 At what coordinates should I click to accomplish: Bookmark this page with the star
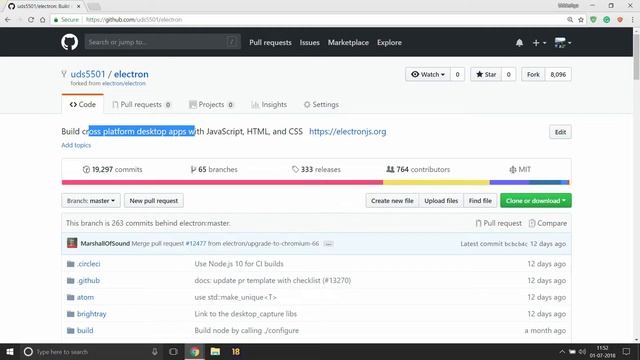click(581, 20)
